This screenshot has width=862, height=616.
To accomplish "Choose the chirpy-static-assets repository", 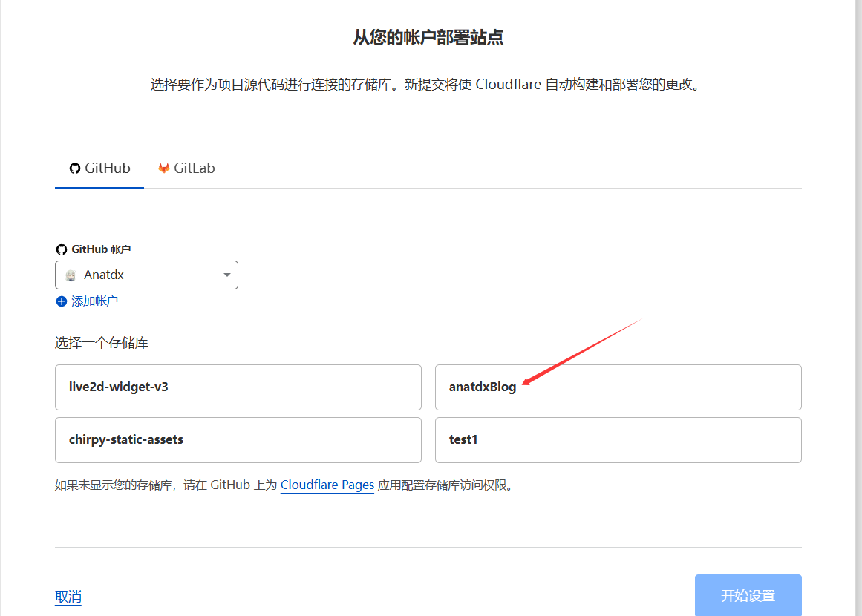I will (x=238, y=439).
